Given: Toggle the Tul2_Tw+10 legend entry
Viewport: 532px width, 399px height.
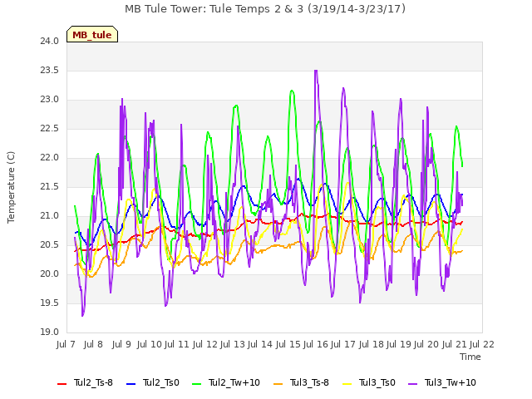Looking at the screenshot, I should click(x=226, y=382).
